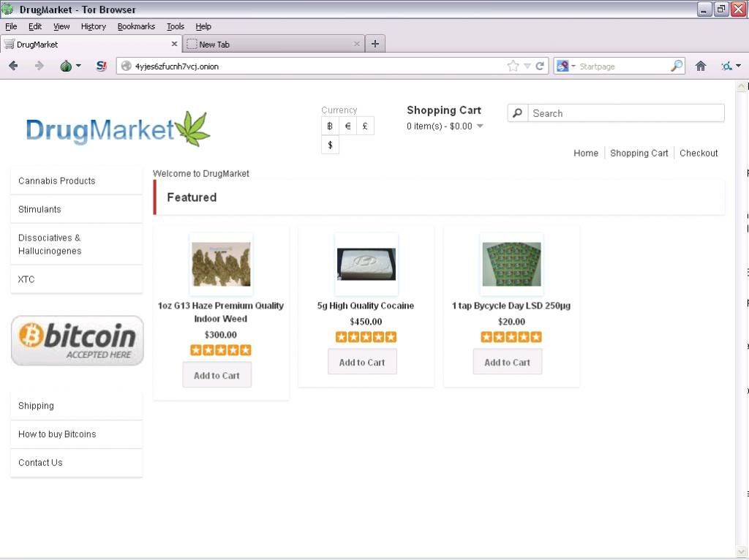Open the rightmost toolbar add-on icon menu
Image resolution: width=749 pixels, height=560 pixels.
[731, 66]
